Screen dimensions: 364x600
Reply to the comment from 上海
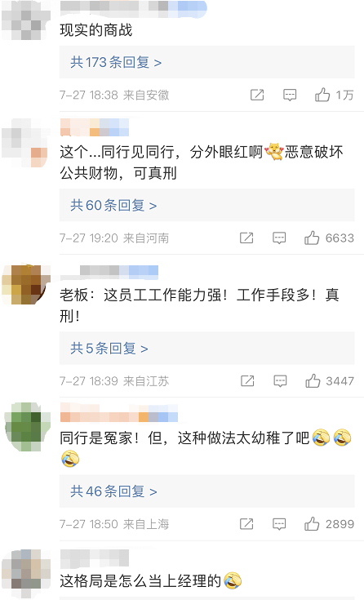[279, 524]
